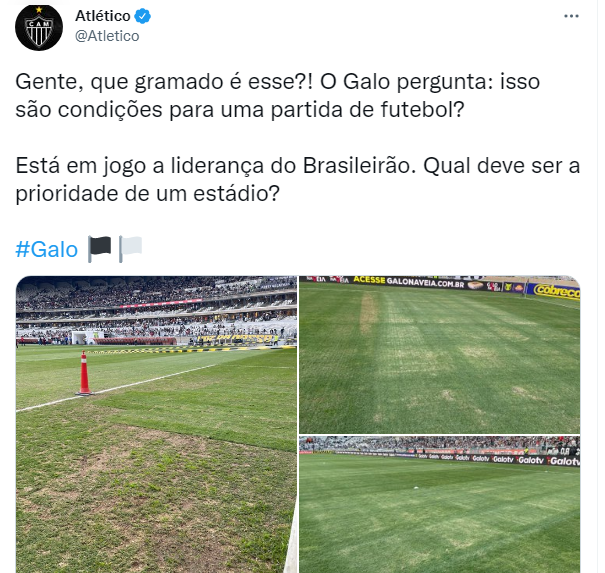Click the brown worn stripe in top-right photo
Image resolution: width=605 pixels, height=573 pixels.
(x=368, y=313)
